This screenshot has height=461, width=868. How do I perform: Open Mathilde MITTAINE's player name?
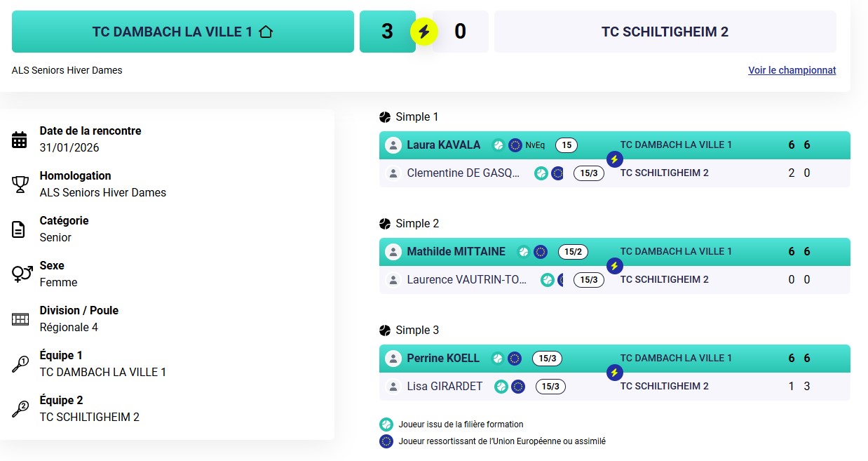456,252
